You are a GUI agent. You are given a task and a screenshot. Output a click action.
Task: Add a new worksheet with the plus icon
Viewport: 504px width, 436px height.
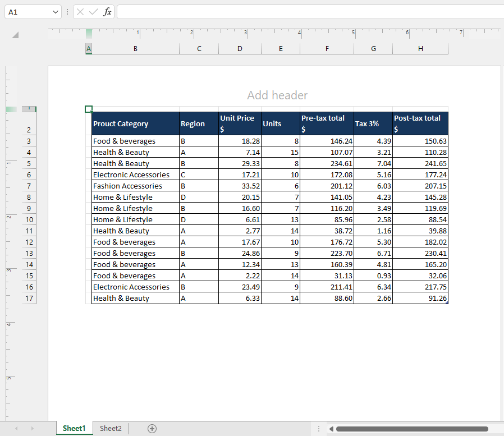point(152,428)
